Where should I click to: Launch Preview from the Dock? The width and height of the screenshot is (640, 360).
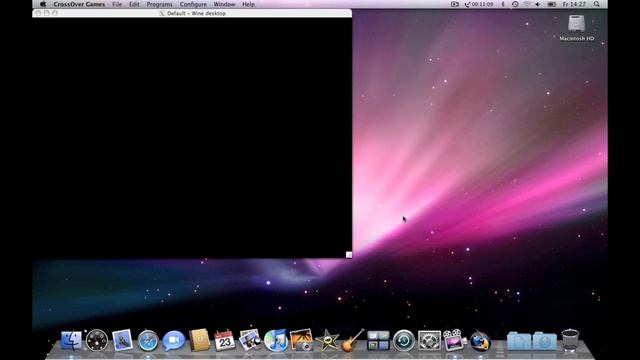point(250,340)
